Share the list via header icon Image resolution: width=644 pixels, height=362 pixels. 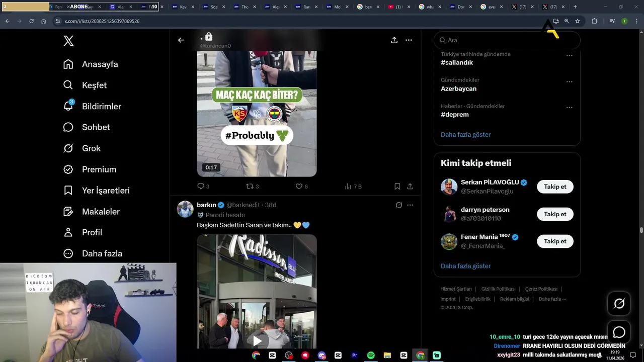point(394,40)
